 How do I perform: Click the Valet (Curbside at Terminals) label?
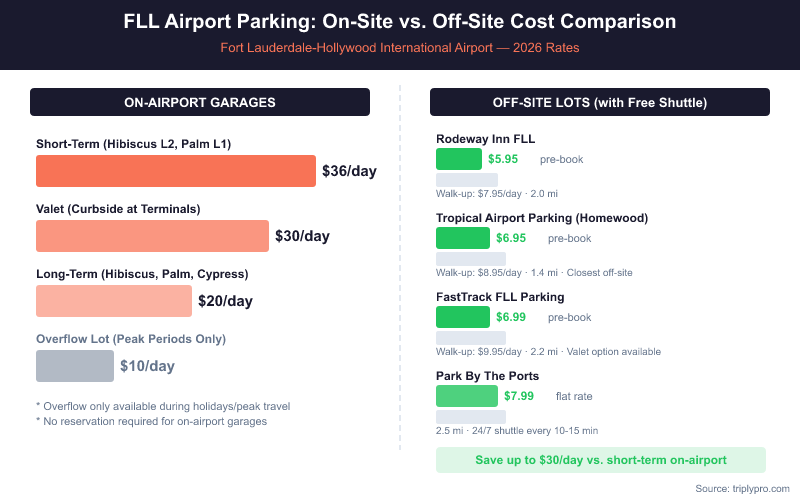(x=118, y=209)
